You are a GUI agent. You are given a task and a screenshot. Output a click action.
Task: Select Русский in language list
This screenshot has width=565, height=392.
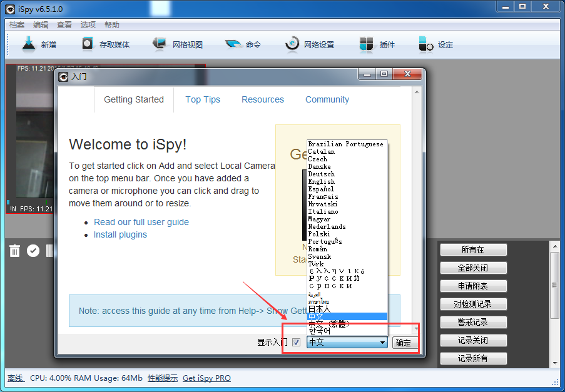(x=347, y=279)
